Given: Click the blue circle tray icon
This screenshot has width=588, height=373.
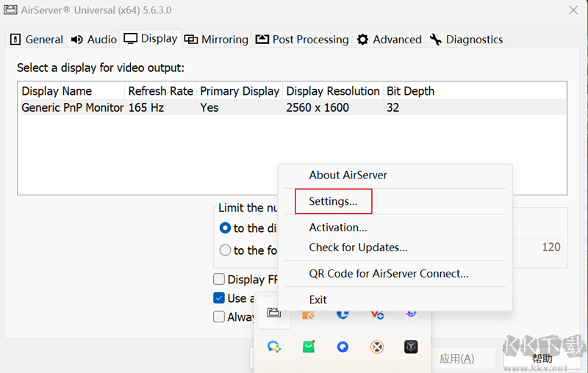Looking at the screenshot, I should click(x=343, y=347).
